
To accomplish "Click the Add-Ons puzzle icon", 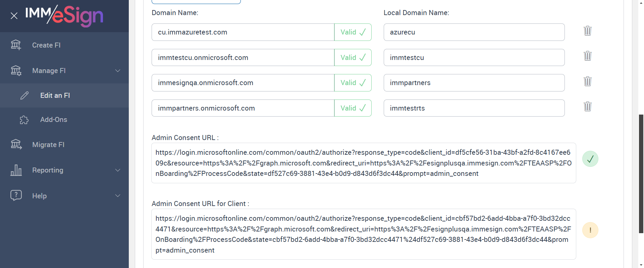I will pyautogui.click(x=24, y=120).
